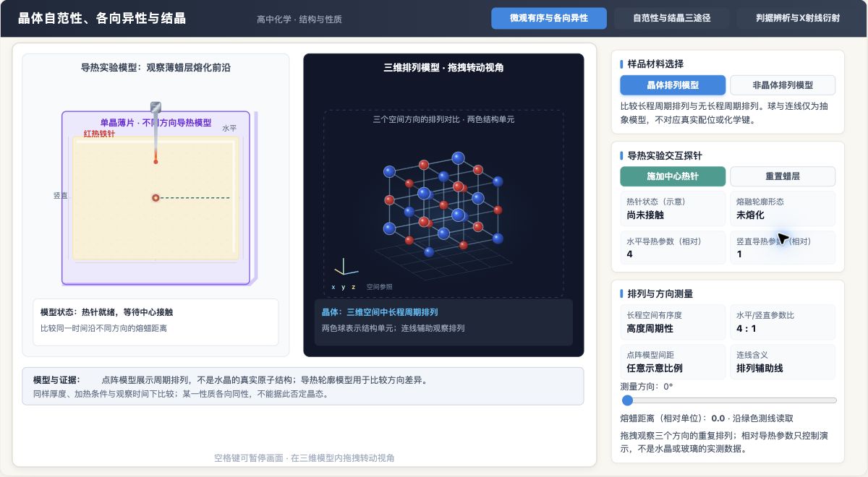
Task: Click the 水平/竖直参数比 4 : 1 card
Action: [783, 322]
